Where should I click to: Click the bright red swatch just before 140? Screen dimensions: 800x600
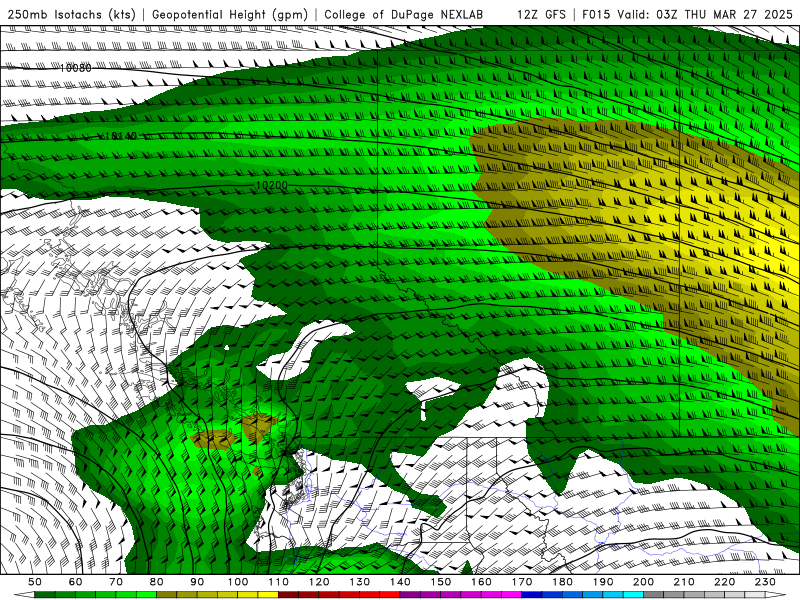[x=390, y=595]
